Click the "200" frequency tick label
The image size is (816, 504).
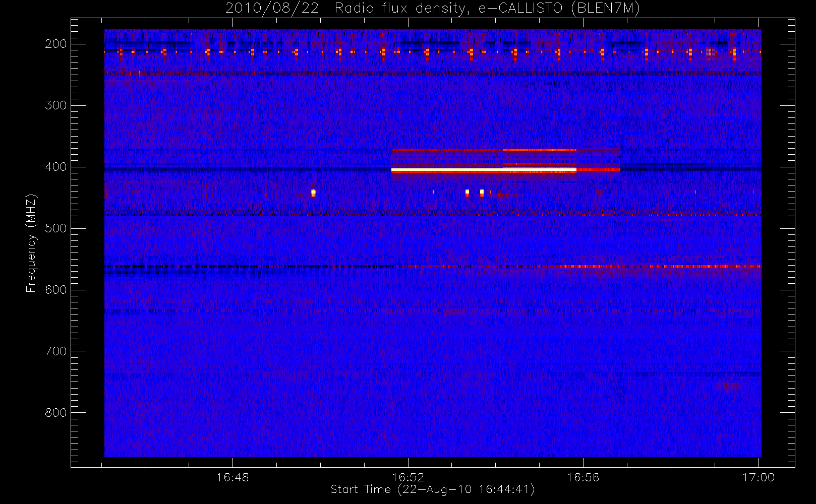point(55,44)
